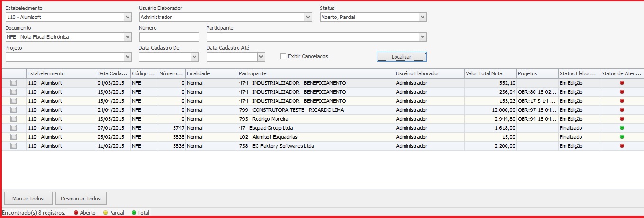Click green status dot for Esquad Group row

622,128
